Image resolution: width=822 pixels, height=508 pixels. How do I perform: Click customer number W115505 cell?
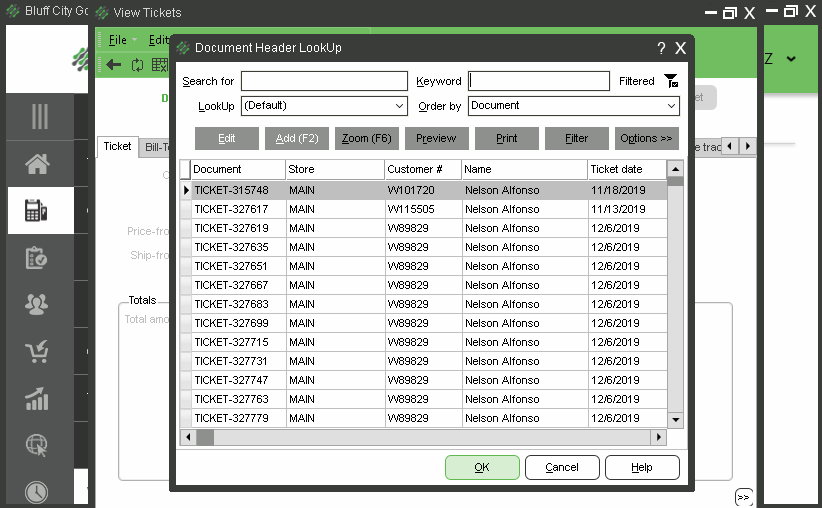423,209
